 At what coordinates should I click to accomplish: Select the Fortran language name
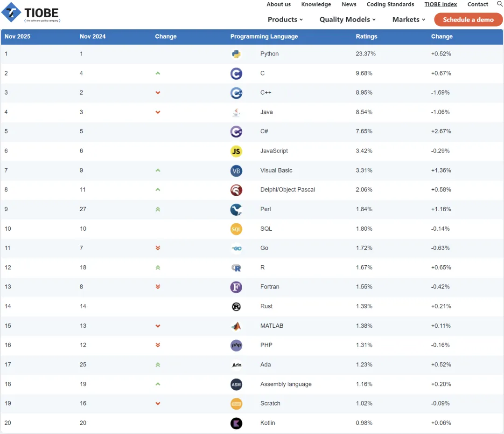[270, 287]
